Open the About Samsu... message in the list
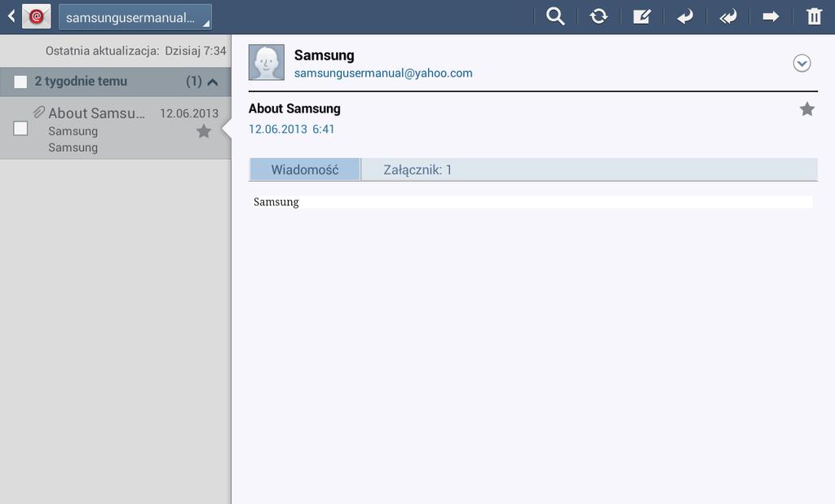 pos(116,128)
